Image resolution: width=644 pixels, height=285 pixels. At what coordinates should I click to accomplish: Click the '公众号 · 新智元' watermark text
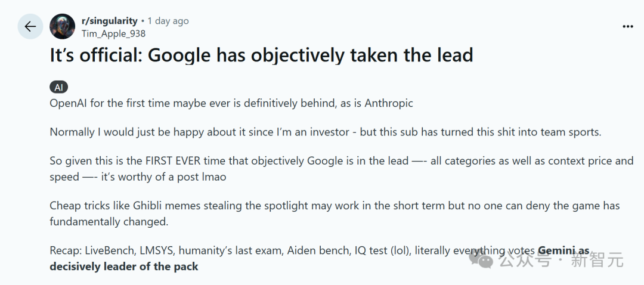[561, 260]
